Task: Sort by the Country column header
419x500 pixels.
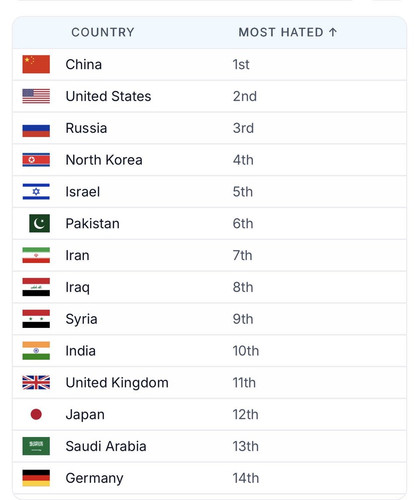Action: tap(103, 32)
